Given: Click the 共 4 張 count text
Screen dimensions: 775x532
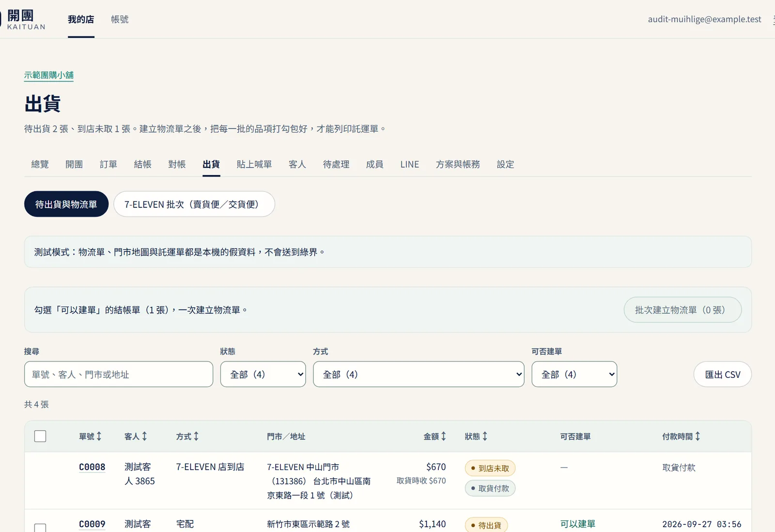Looking at the screenshot, I should tap(36, 404).
